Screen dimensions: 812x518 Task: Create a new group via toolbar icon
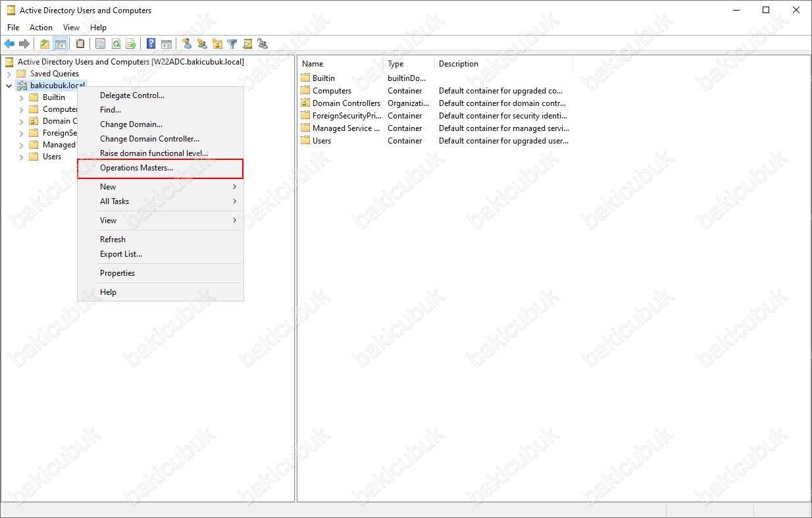pos(202,44)
